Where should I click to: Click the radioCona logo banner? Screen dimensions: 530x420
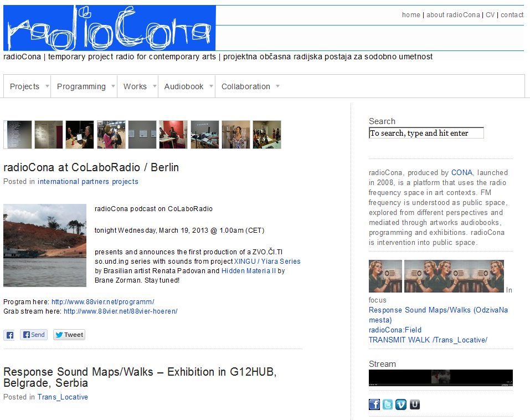pos(109,28)
